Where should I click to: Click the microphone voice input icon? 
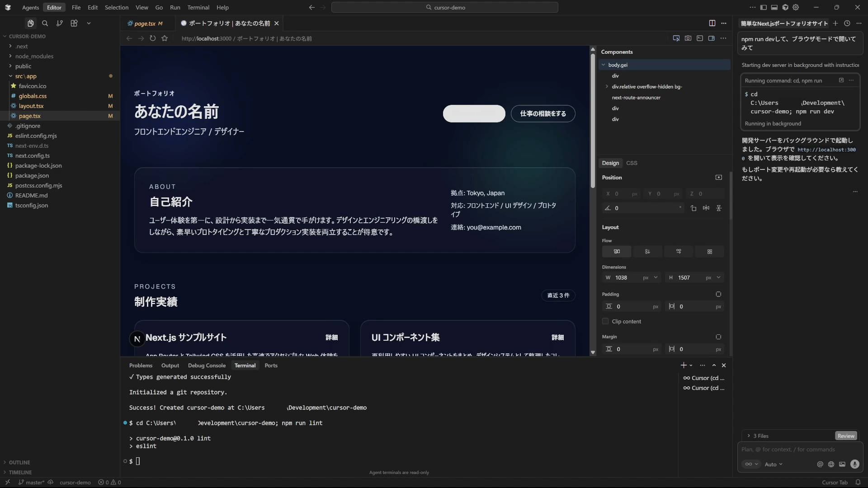[x=854, y=464]
